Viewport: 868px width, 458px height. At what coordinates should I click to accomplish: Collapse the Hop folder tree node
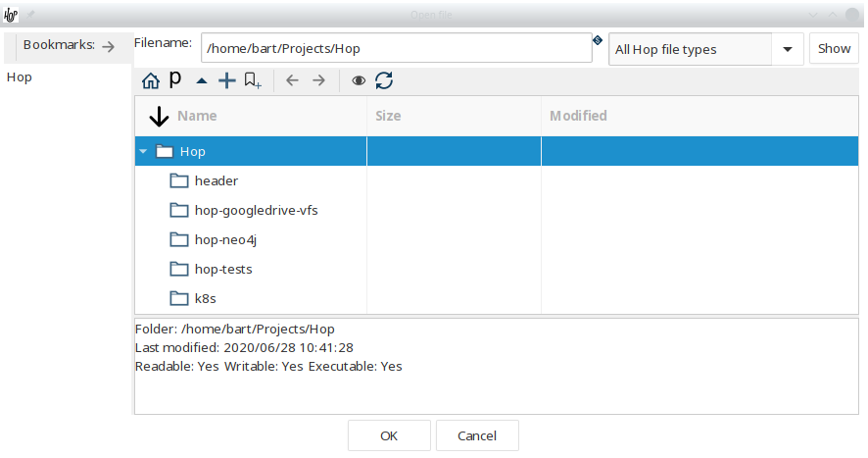coord(144,152)
